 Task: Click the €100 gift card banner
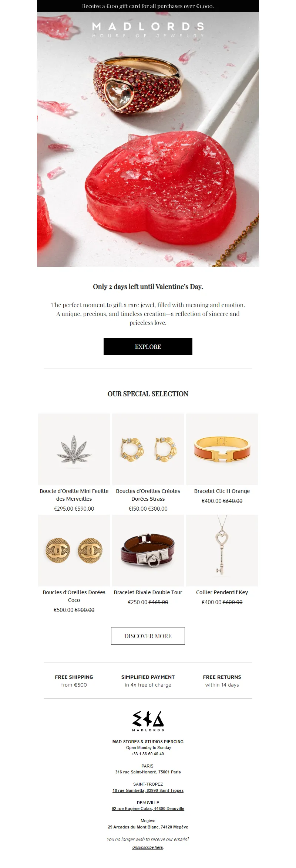tap(148, 6)
